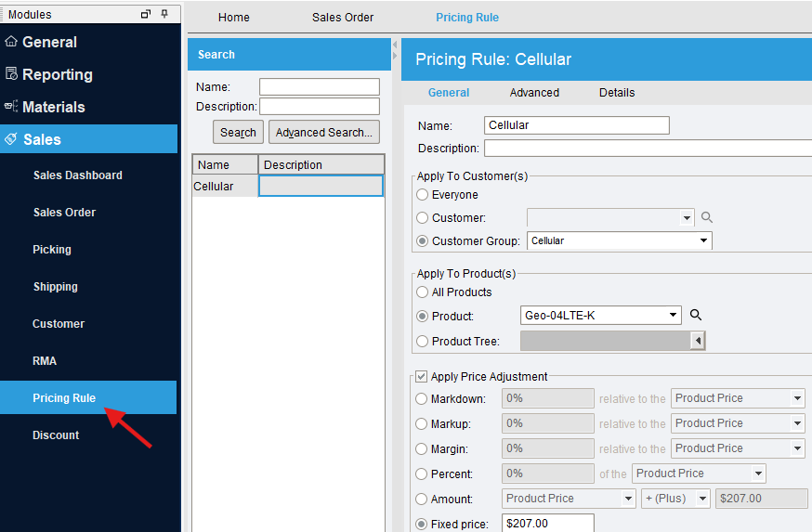Viewport: 812px width, 532px height.
Task: Click the selected Description cell of Cellular row
Action: 321,187
